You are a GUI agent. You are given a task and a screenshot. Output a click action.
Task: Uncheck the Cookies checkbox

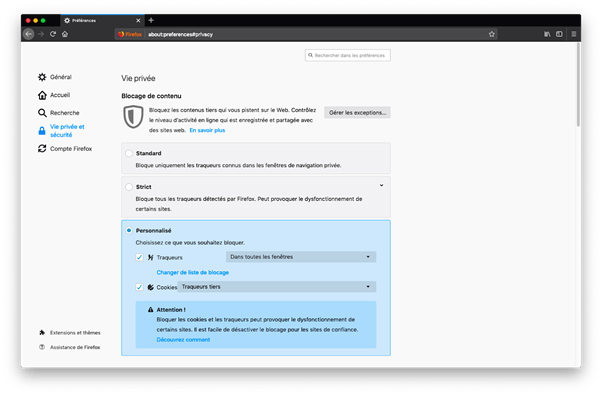(x=139, y=287)
